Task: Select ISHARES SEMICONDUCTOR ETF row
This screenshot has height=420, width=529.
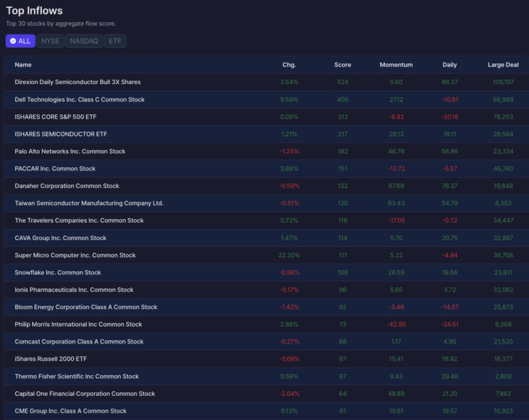Action: [267, 134]
